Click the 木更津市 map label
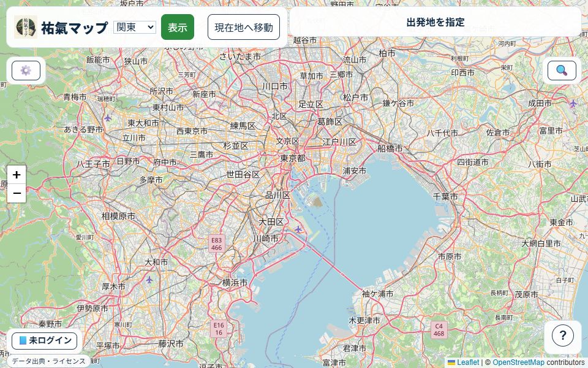The image size is (588, 368). (364, 320)
